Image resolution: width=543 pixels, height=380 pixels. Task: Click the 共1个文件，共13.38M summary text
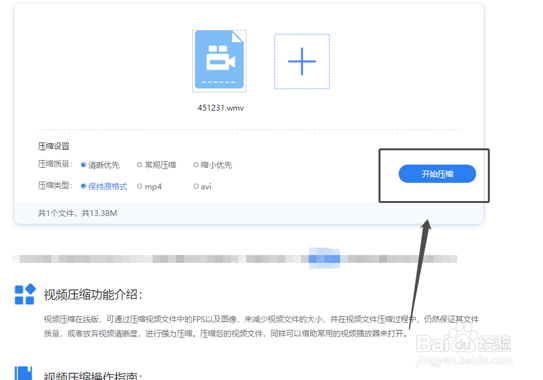[x=77, y=213]
